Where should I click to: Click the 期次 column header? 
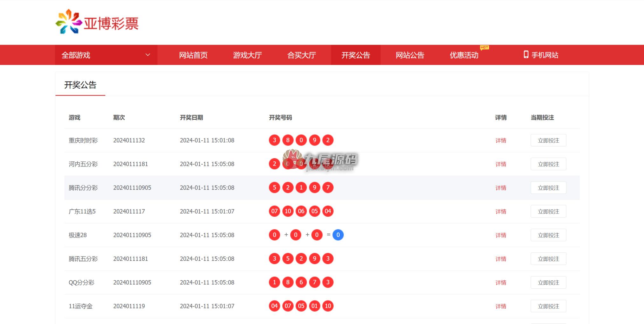coord(119,117)
